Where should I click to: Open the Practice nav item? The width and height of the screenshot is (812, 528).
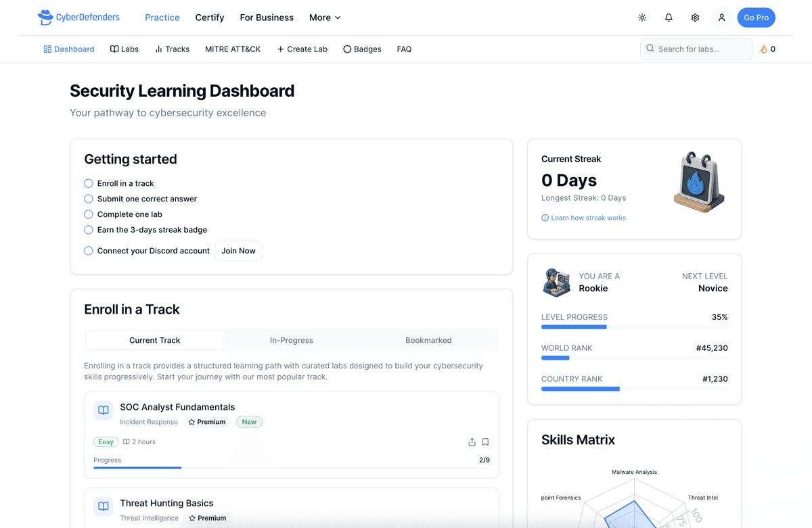(162, 18)
